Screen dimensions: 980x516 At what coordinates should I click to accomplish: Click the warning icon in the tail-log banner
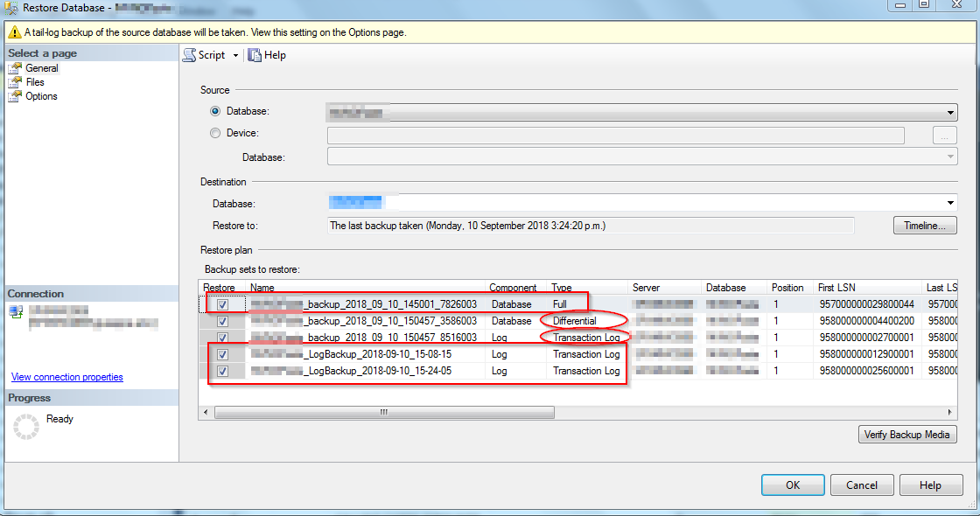point(12,31)
